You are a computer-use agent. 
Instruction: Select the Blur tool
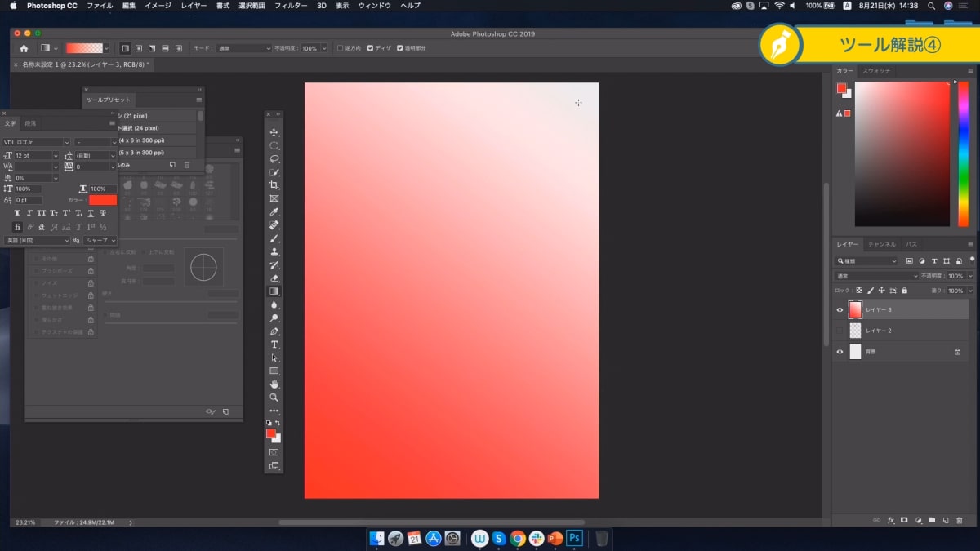[x=274, y=304]
